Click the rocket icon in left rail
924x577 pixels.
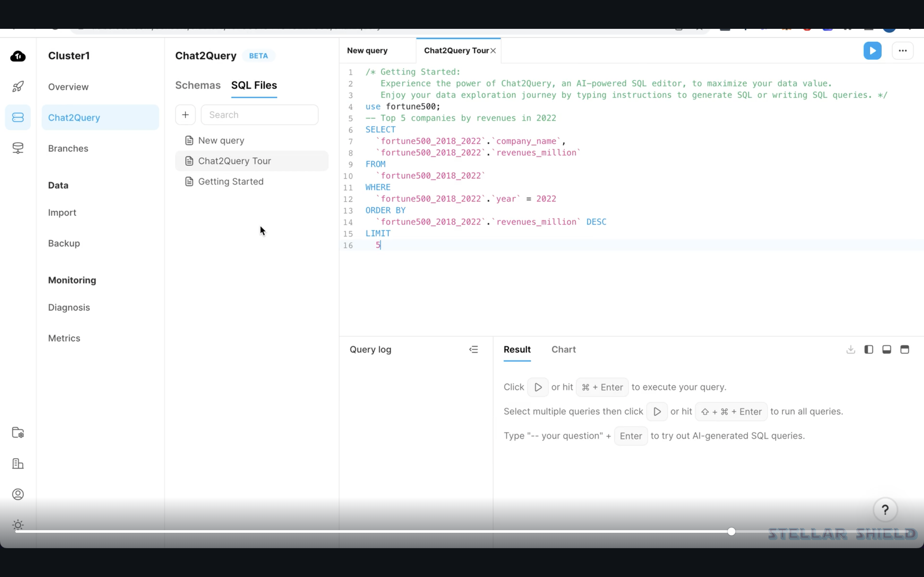18,87
